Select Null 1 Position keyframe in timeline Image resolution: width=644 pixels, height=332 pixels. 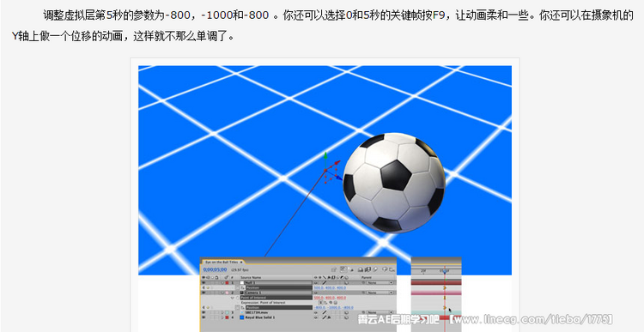tap(445, 287)
